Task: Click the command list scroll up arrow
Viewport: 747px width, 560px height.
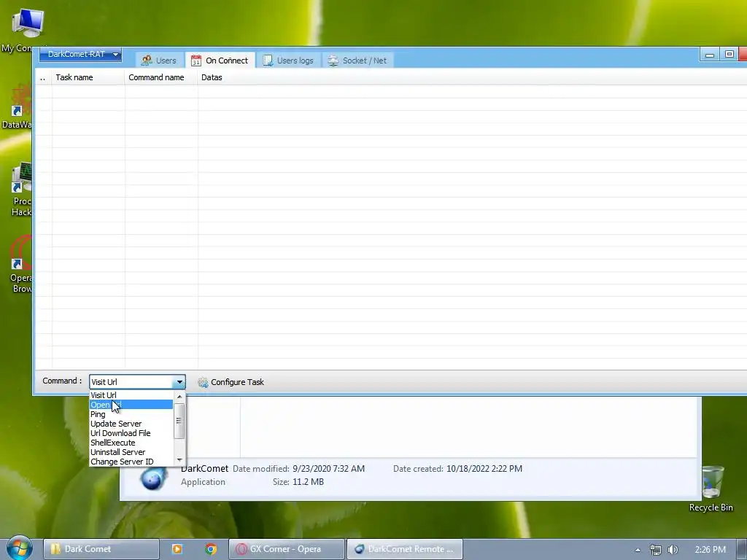Action: pos(179,396)
